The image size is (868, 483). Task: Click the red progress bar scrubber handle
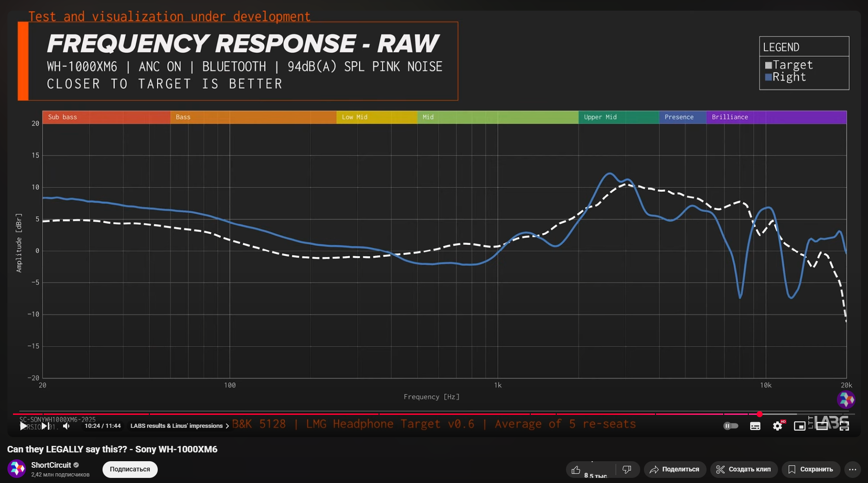click(759, 414)
